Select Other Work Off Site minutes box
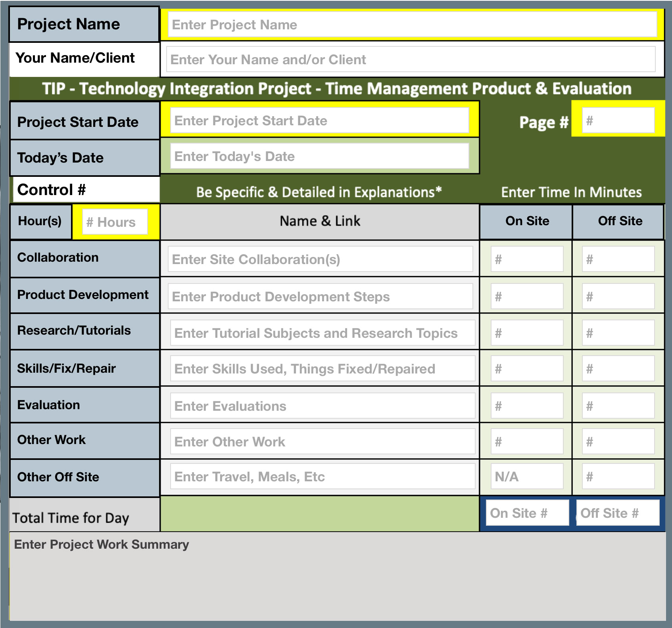 (618, 441)
